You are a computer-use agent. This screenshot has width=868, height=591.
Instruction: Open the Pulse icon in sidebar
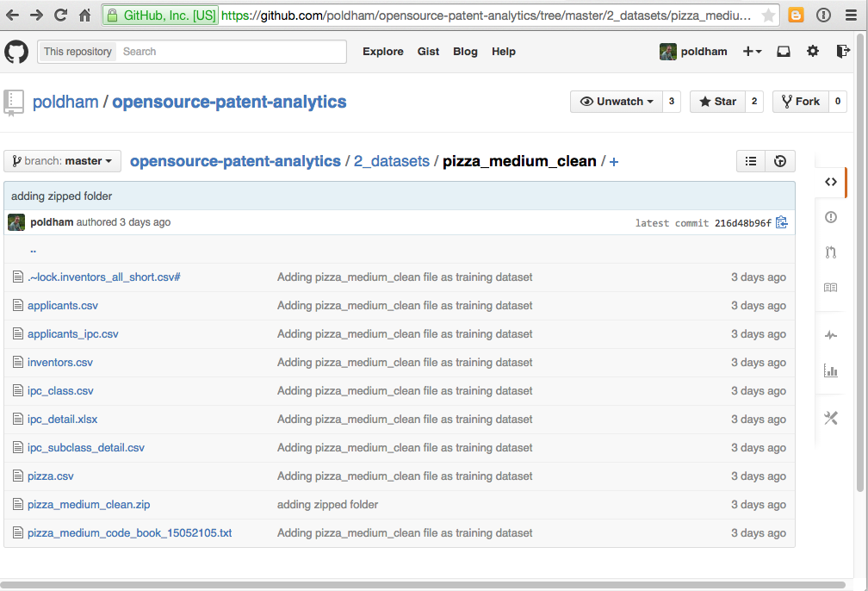(830, 335)
